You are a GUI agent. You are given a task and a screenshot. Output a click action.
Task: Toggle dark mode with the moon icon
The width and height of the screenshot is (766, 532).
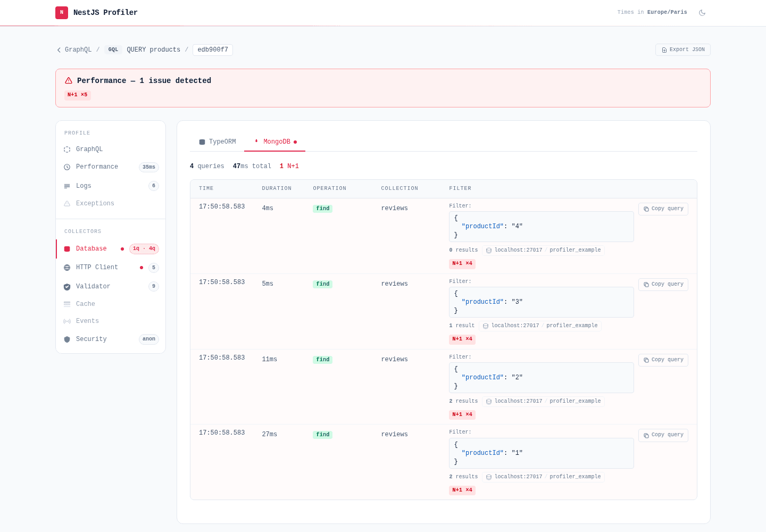tap(702, 13)
